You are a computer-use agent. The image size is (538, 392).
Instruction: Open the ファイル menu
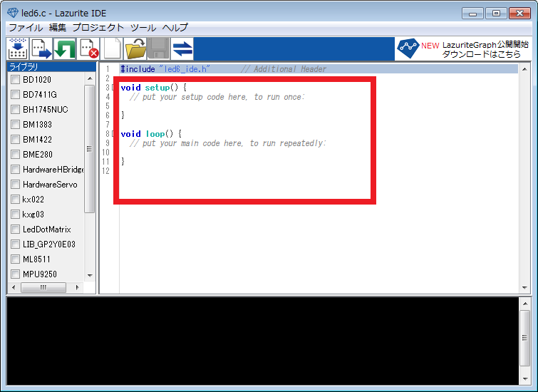coord(26,28)
